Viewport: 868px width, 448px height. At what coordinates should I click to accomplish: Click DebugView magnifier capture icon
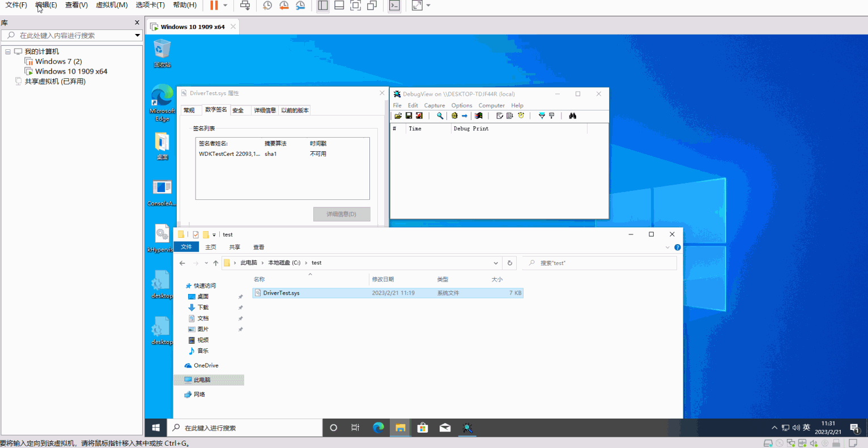(x=440, y=116)
